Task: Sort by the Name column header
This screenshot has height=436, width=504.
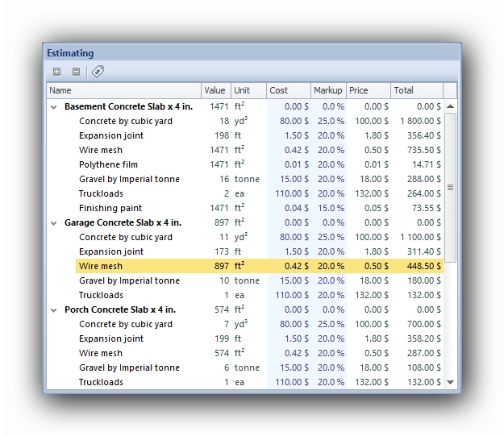Action: (123, 90)
